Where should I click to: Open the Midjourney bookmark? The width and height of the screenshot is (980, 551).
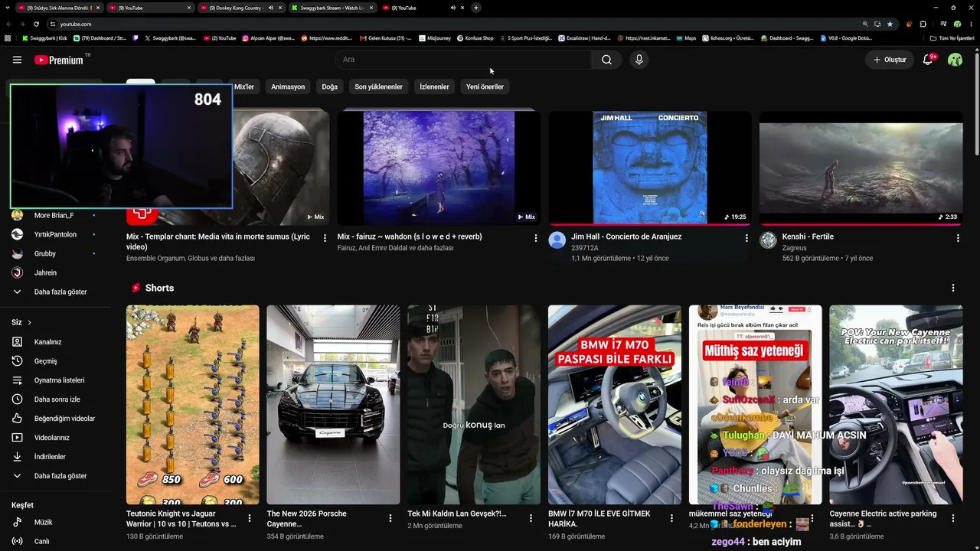(x=435, y=37)
